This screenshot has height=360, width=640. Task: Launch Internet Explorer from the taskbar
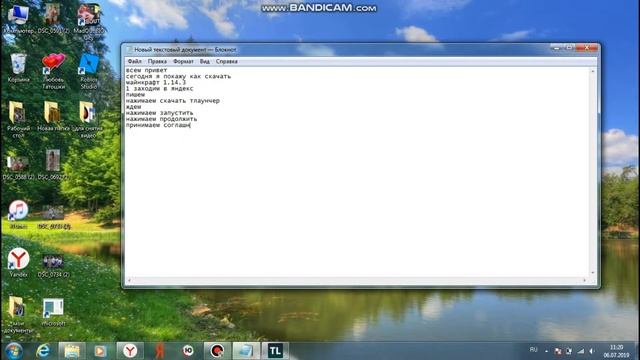pyautogui.click(x=42, y=351)
